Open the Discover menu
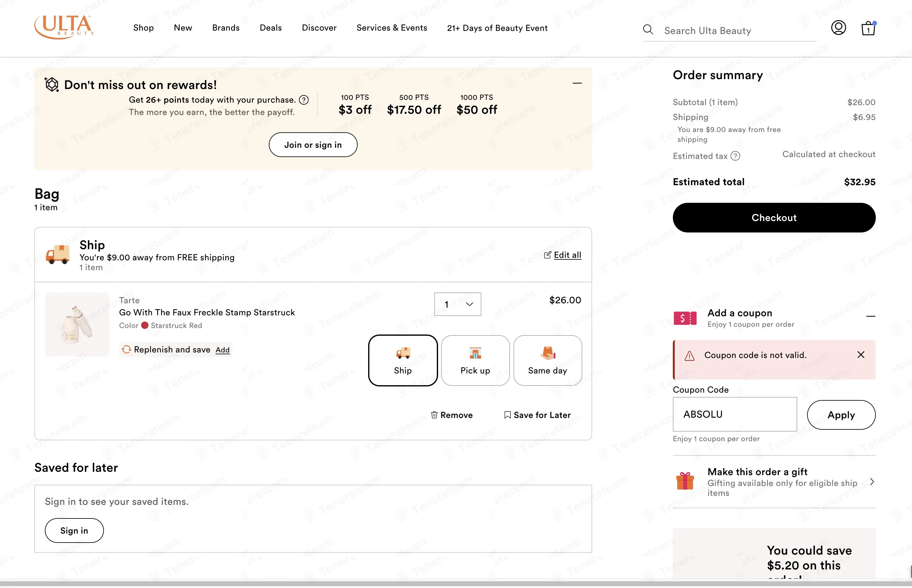The height and width of the screenshot is (588, 912). tap(319, 28)
